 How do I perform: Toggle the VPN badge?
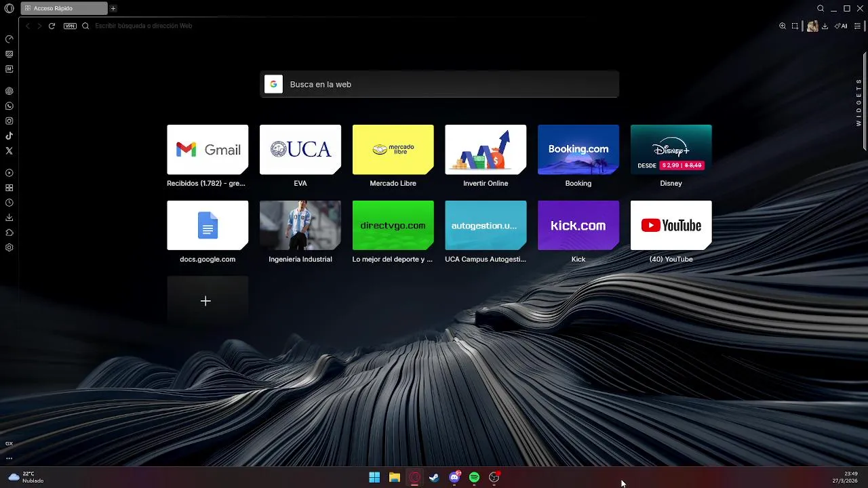[x=70, y=26]
